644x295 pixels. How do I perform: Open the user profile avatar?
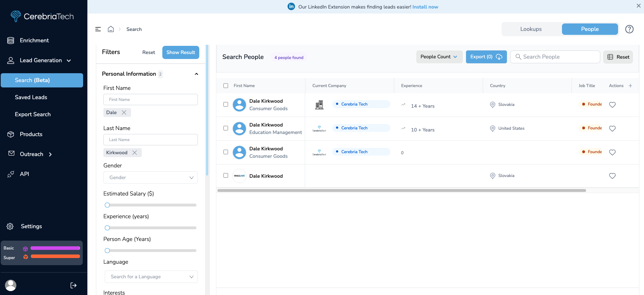pyautogui.click(x=11, y=285)
